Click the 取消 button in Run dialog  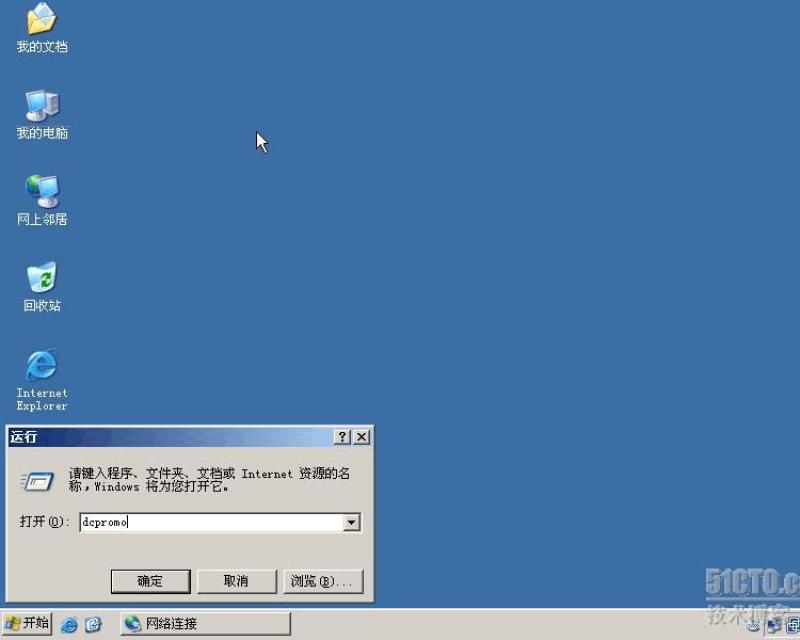point(236,581)
